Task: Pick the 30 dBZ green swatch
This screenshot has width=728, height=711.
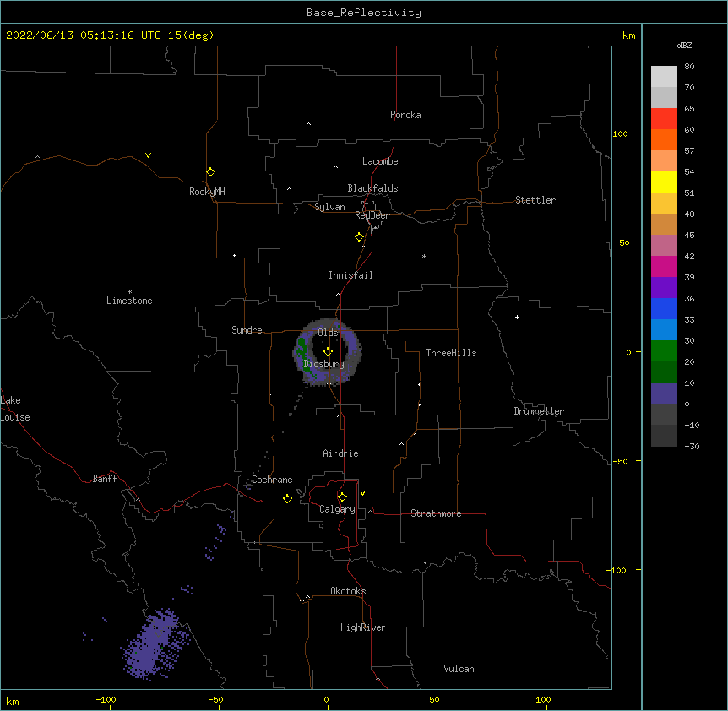Action: [664, 351]
